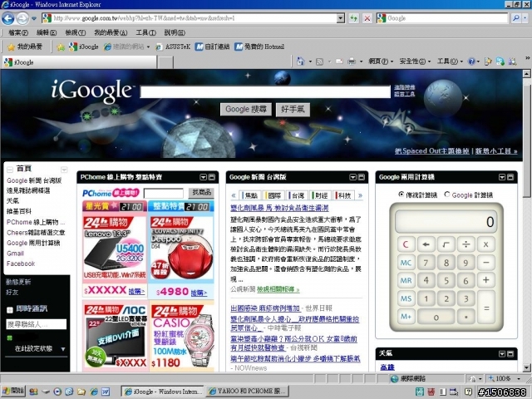Viewport: 532px width, 399px height.
Task: Maximize the PChome gadget window icon
Action: [x=212, y=177]
